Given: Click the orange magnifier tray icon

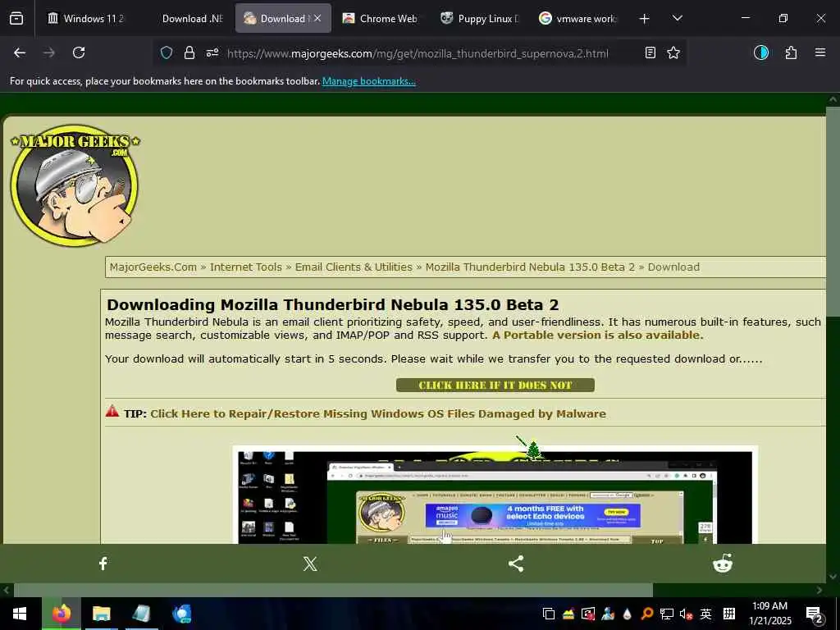Looking at the screenshot, I should (646, 614).
